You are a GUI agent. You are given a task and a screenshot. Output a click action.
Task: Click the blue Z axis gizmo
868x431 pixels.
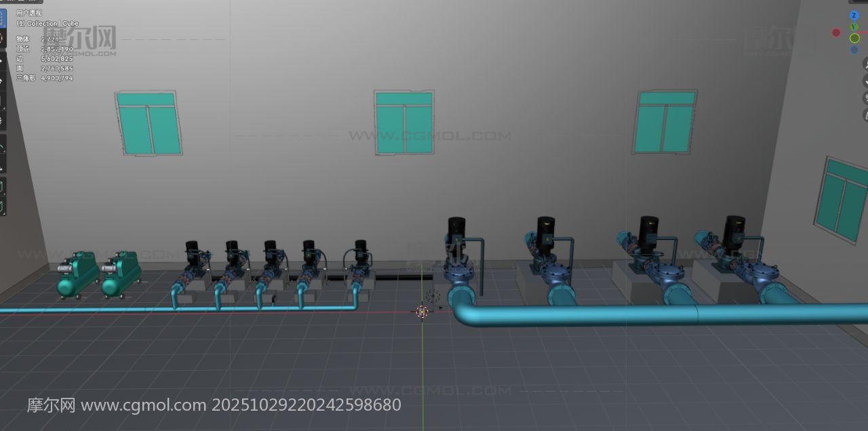854,16
